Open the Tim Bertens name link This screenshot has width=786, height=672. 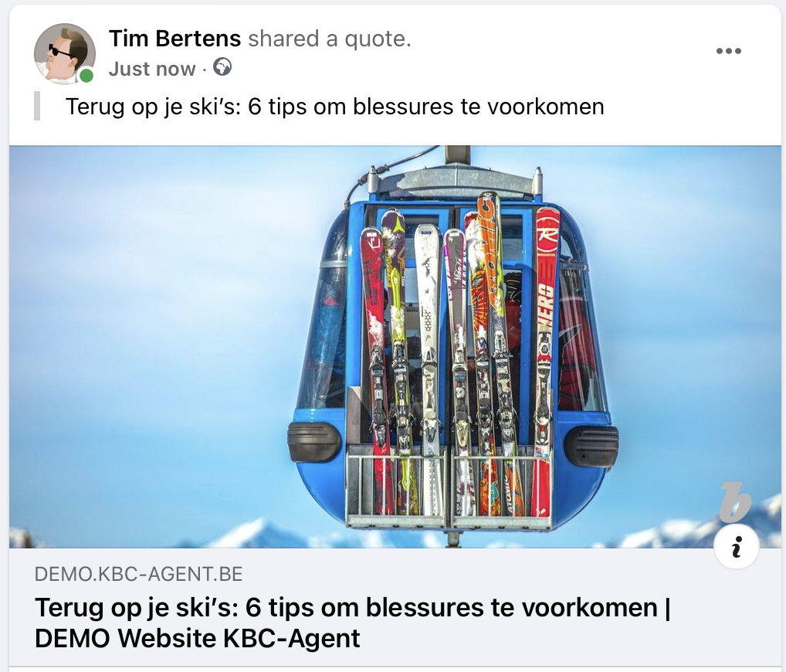[x=174, y=39]
